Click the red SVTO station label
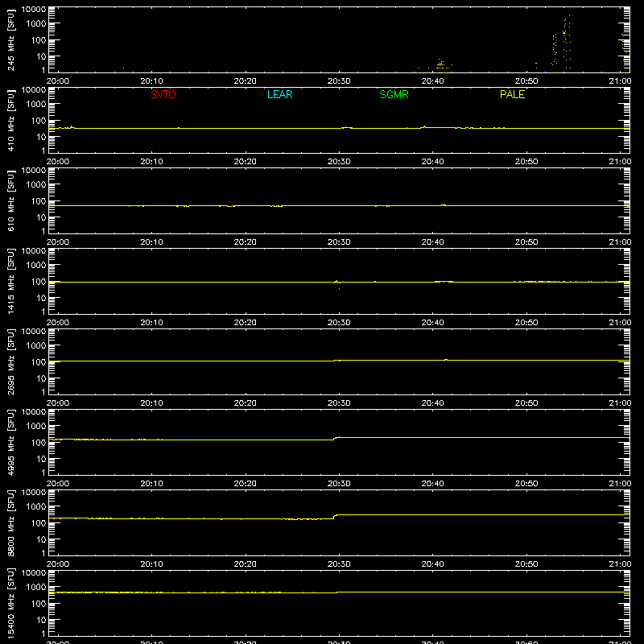 163,94
